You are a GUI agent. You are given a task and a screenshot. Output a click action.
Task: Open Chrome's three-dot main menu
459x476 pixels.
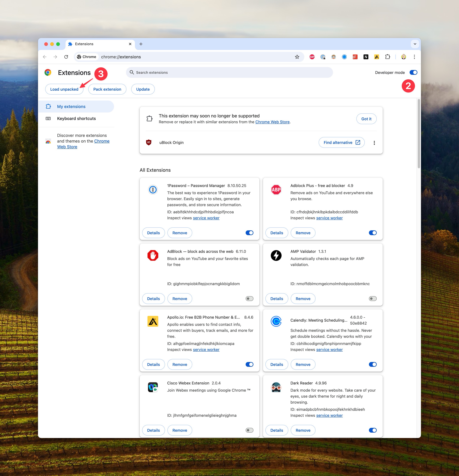pyautogui.click(x=414, y=57)
